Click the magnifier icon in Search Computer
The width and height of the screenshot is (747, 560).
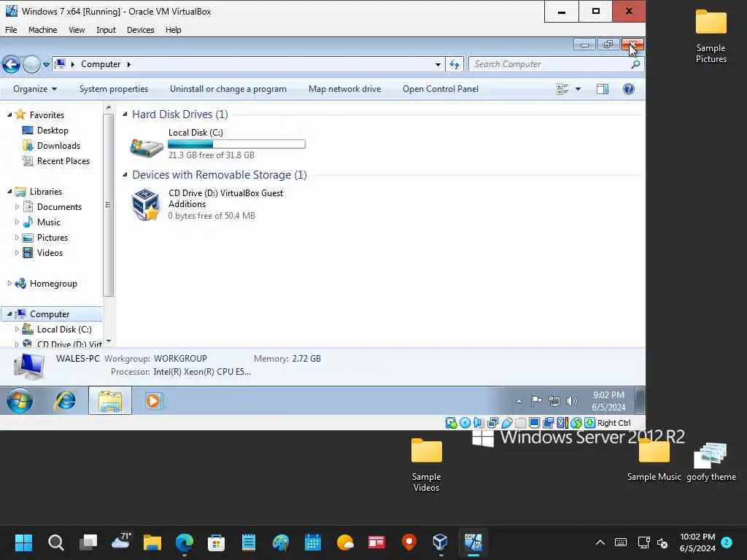pos(635,64)
